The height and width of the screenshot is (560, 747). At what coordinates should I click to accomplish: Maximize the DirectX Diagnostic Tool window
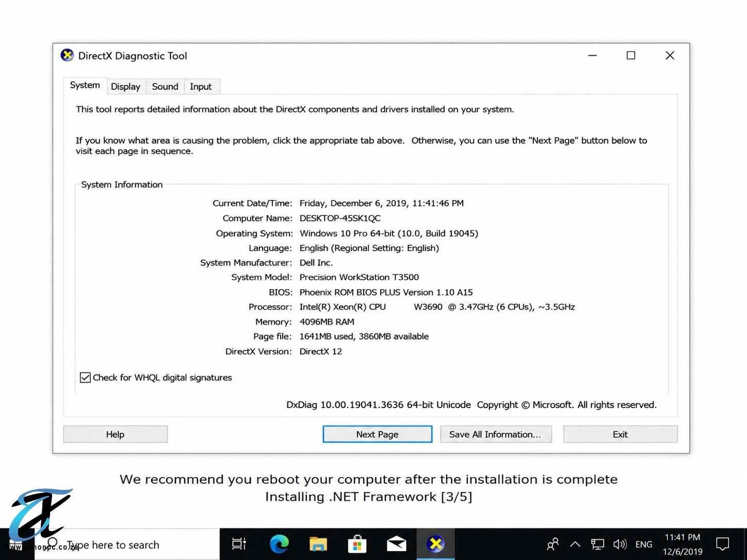631,55
